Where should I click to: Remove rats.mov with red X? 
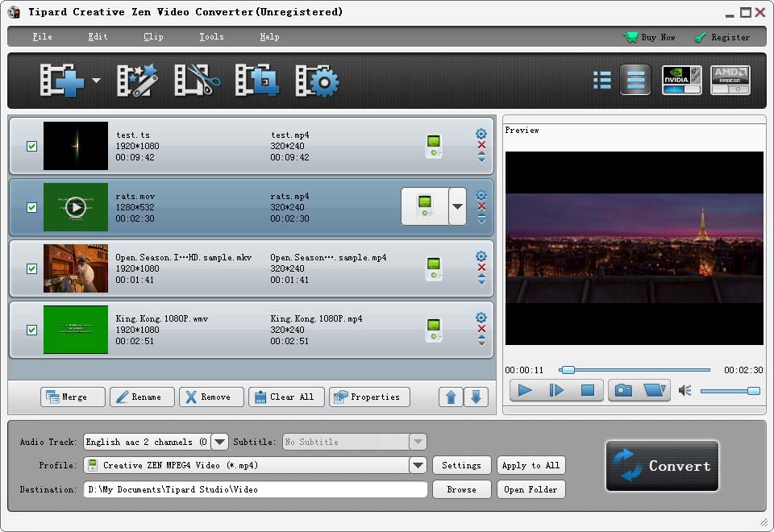tap(481, 206)
